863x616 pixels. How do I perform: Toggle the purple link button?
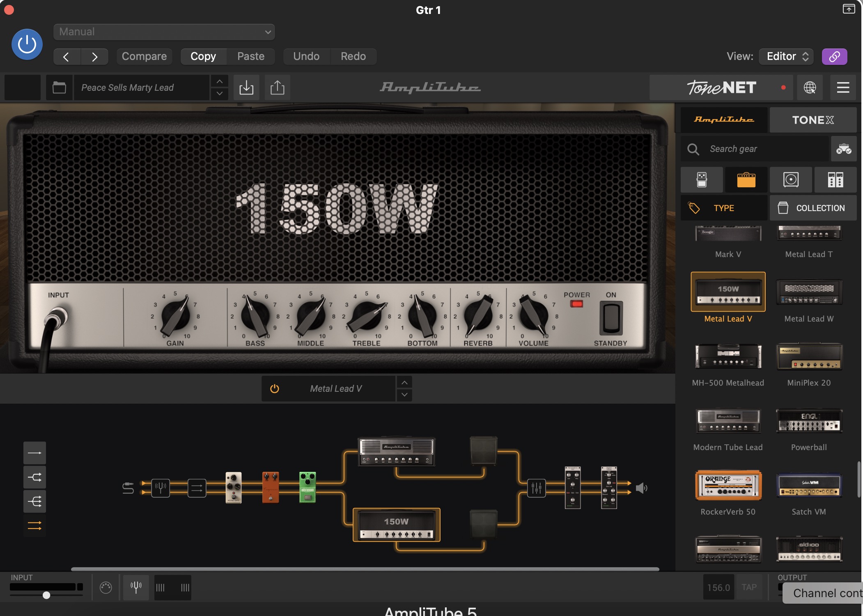pyautogui.click(x=834, y=57)
